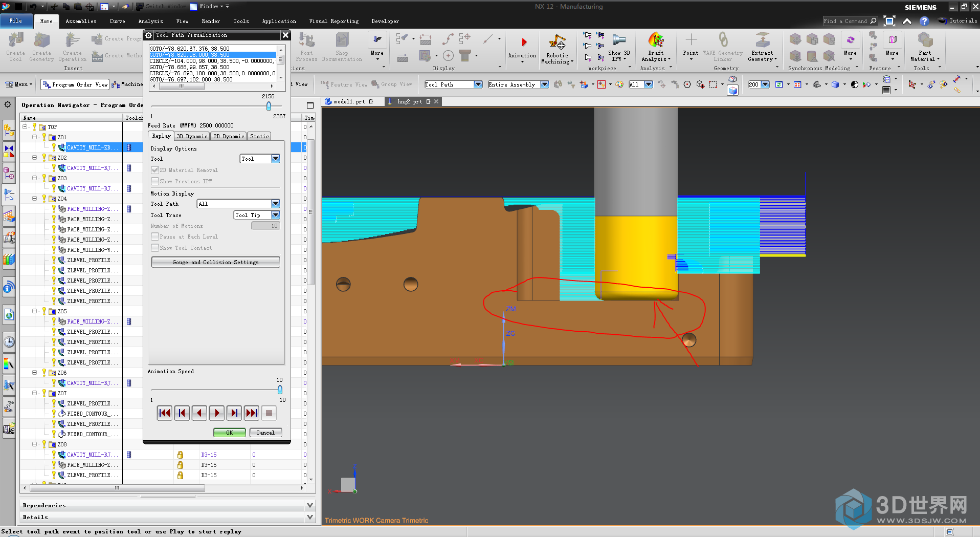Open Gouge and Collision Settings
Viewport: 980px width, 537px height.
[215, 262]
